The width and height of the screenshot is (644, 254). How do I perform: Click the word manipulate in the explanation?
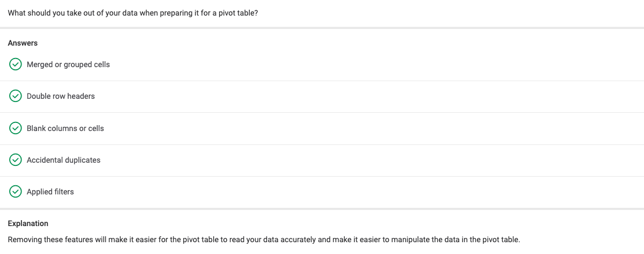pyautogui.click(x=411, y=240)
